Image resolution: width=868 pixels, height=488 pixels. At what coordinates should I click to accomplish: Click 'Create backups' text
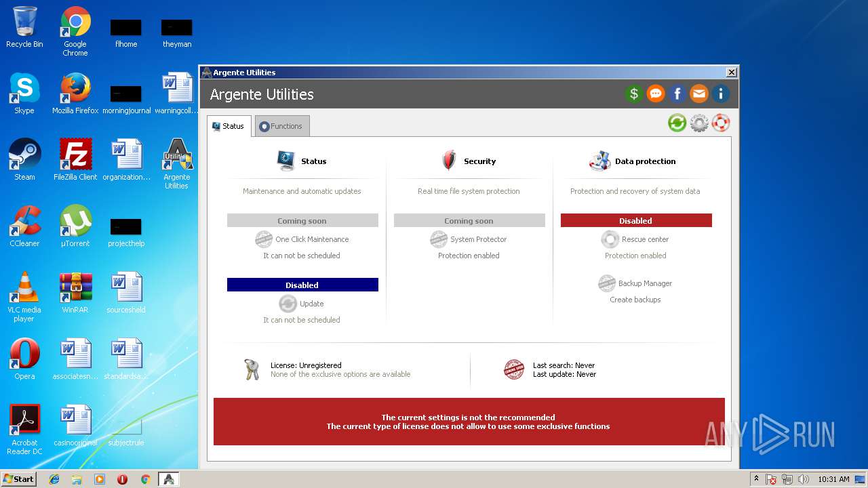[x=635, y=300]
